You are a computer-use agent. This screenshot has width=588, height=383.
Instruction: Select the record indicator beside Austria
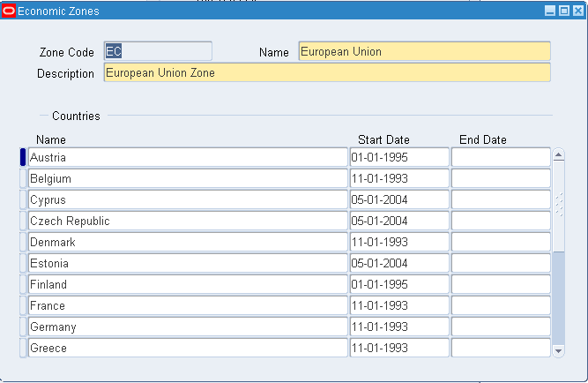(x=23, y=157)
